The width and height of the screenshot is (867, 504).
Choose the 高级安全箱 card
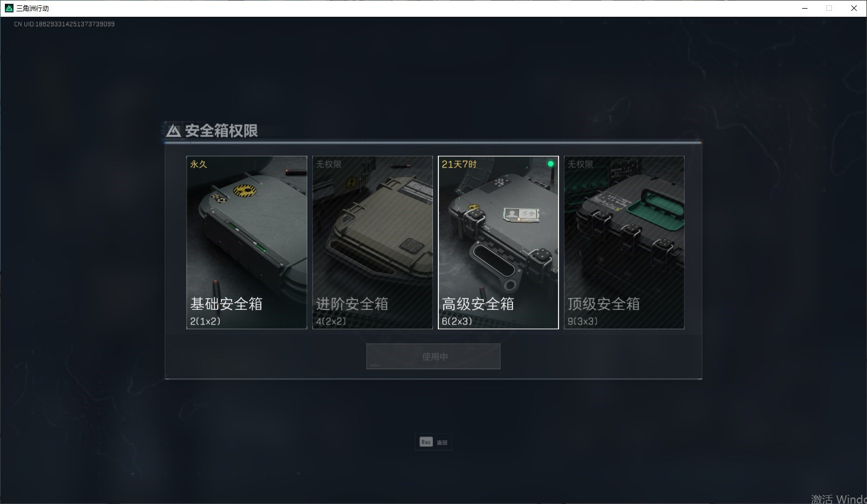(x=498, y=242)
